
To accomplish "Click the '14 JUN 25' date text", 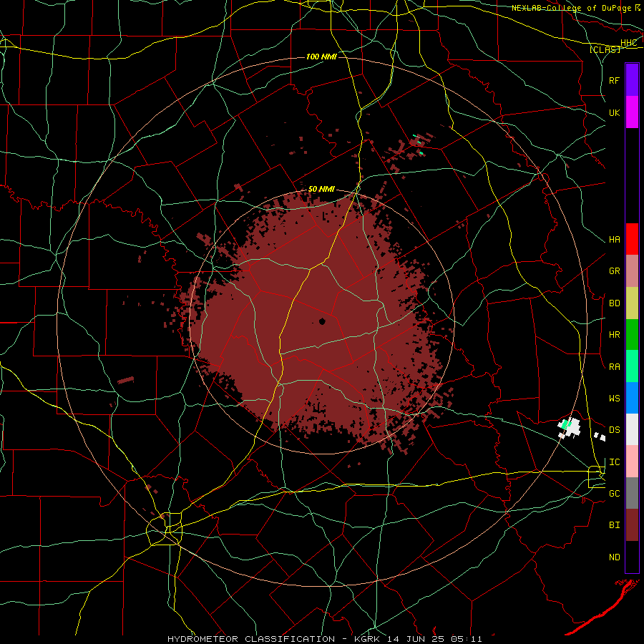I will 416,639.
